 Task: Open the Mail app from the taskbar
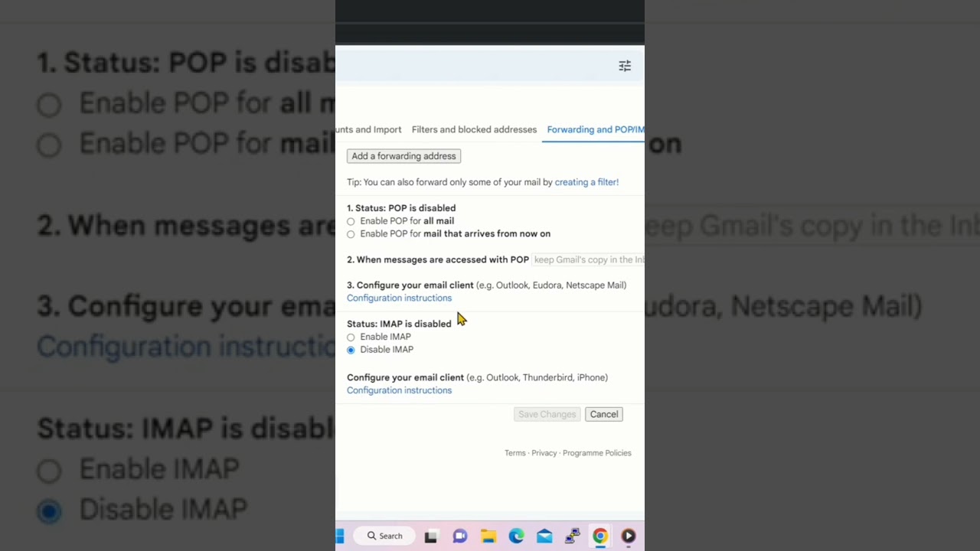[x=544, y=536]
